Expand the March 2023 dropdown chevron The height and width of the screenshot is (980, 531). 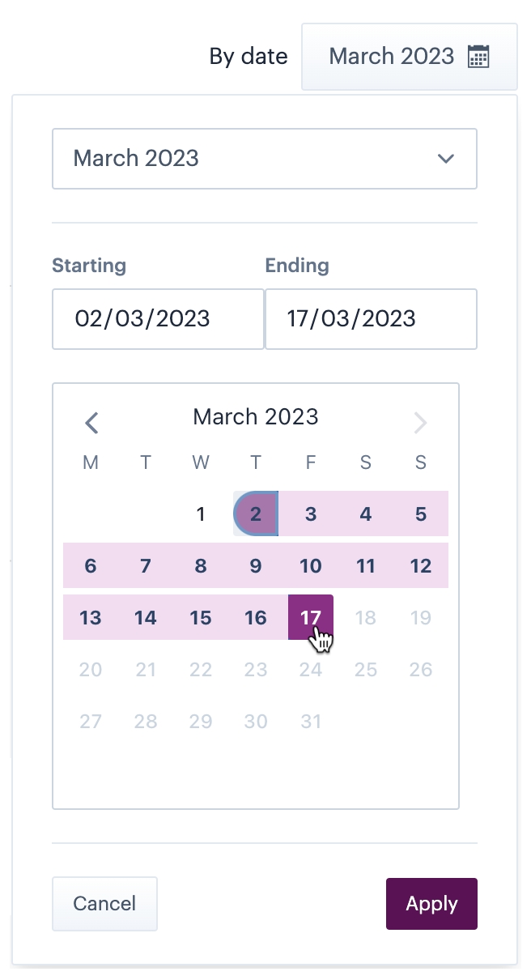pyautogui.click(x=446, y=158)
